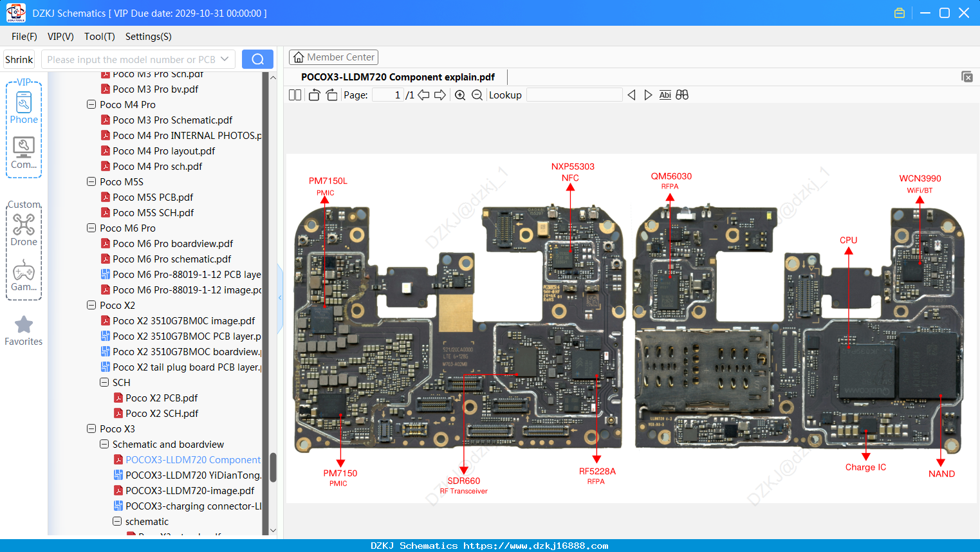Collapse the Poco X3 folder
The image size is (980, 552).
click(91, 428)
